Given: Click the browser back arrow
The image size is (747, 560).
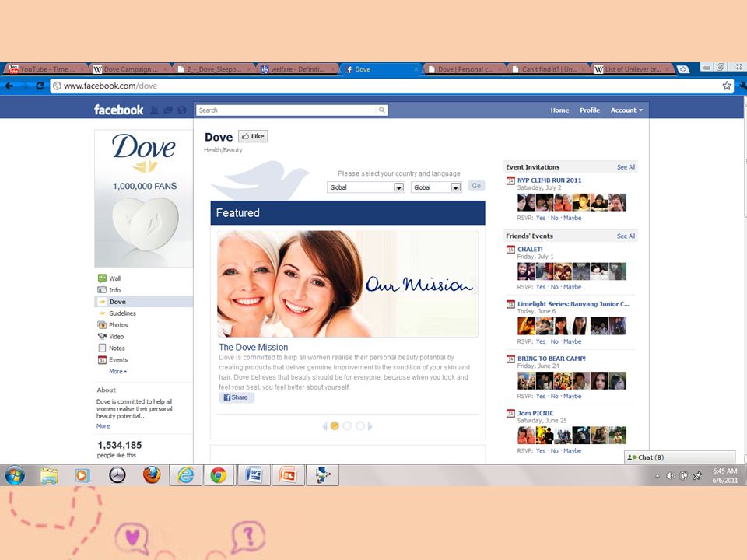Looking at the screenshot, I should [x=9, y=86].
